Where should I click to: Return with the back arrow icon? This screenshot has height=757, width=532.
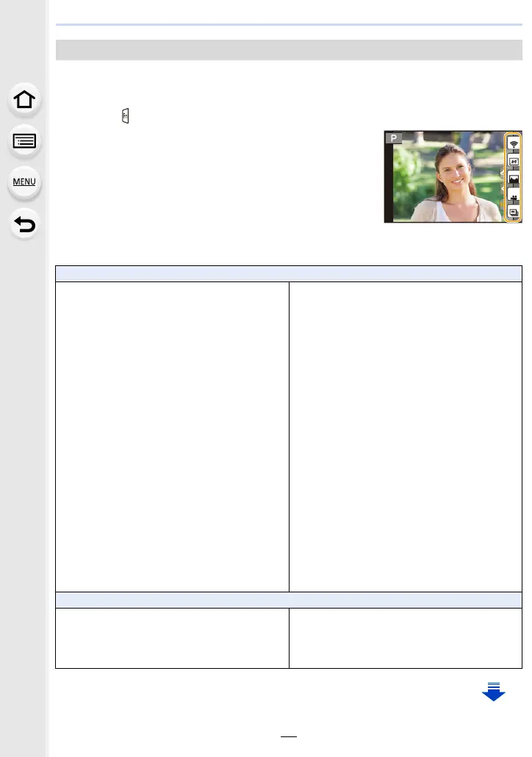point(24,223)
